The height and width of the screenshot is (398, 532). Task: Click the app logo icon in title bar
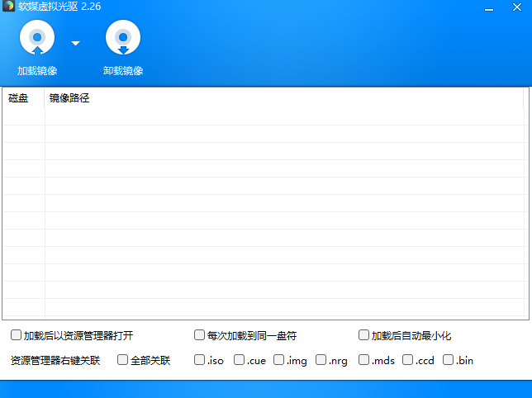[8, 6]
